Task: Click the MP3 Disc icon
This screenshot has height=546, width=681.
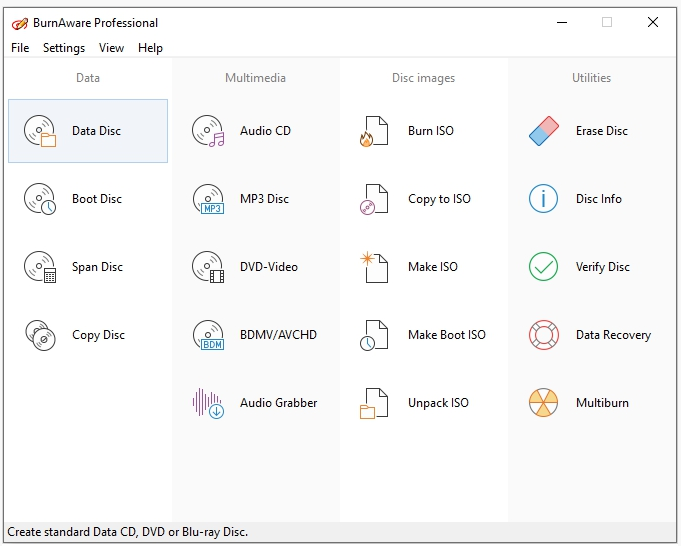Action: [208, 199]
